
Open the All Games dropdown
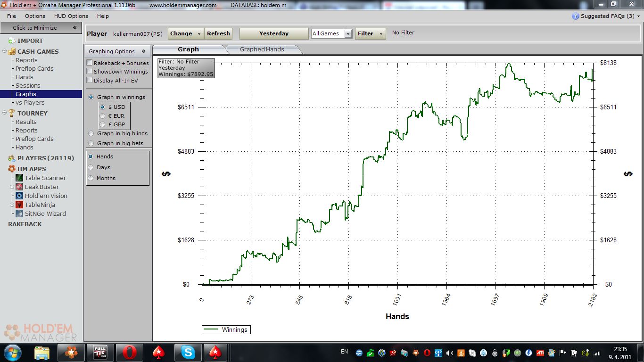[332, 33]
